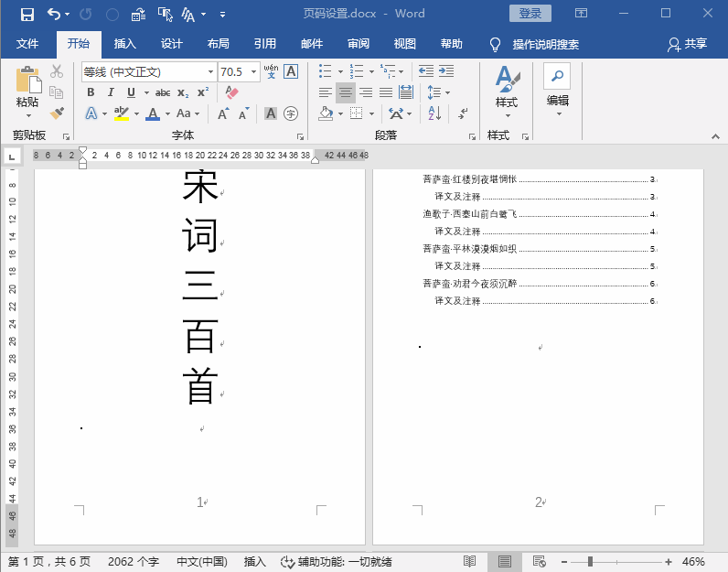Screen dimensions: 728x572
Task: Open the font size 70.5 dropdown
Action: pos(254,71)
